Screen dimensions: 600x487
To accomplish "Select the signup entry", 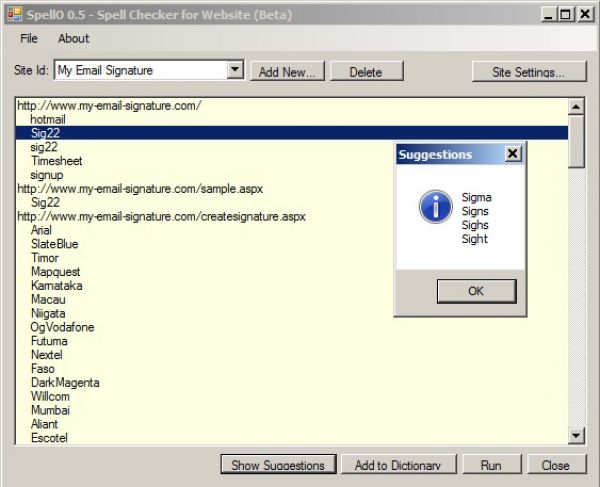I will click(x=47, y=175).
